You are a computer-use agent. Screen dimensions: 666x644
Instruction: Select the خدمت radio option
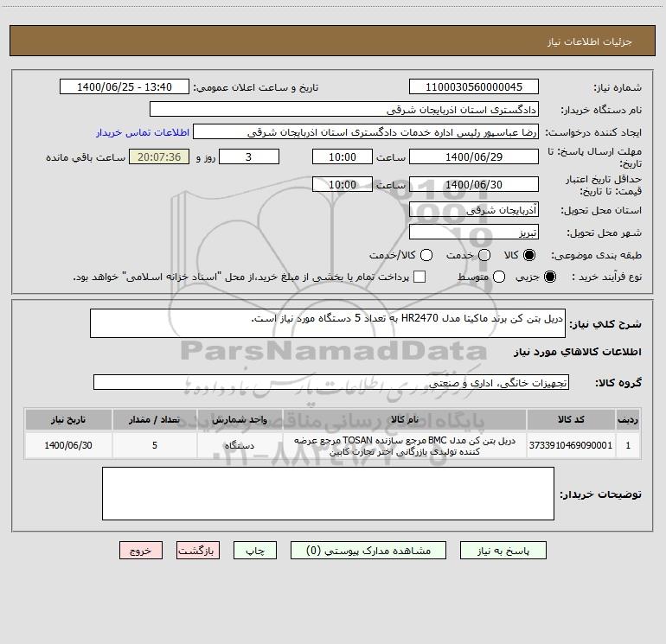(484, 255)
